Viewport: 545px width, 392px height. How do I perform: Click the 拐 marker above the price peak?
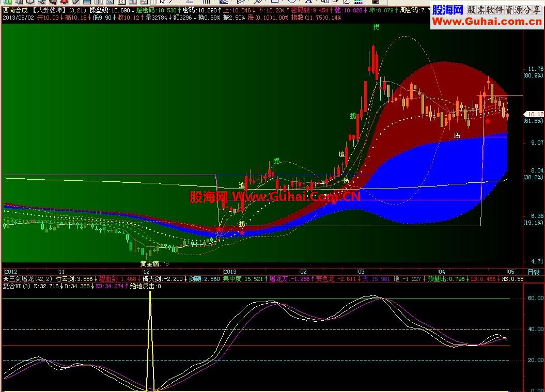tap(376, 26)
